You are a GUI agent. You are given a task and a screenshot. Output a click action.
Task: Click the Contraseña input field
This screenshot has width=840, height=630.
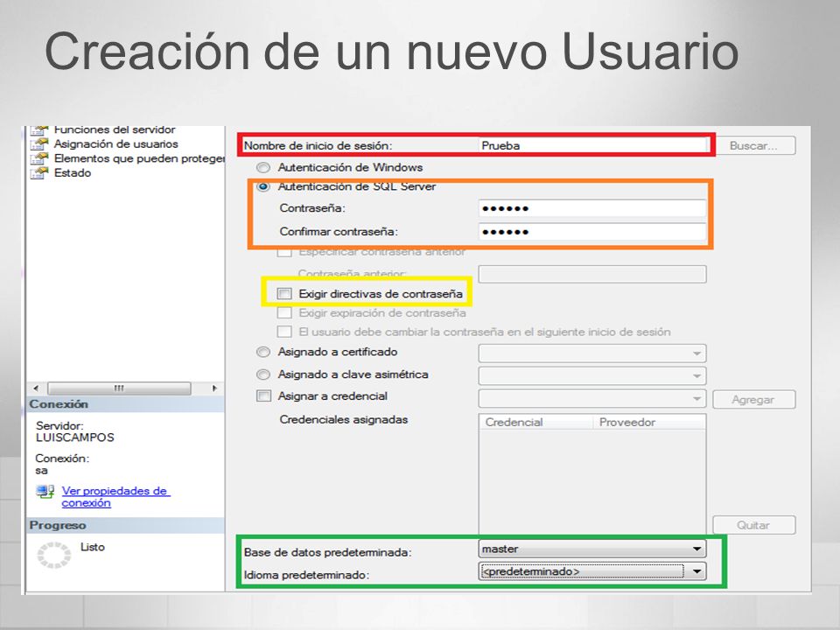[x=592, y=208]
